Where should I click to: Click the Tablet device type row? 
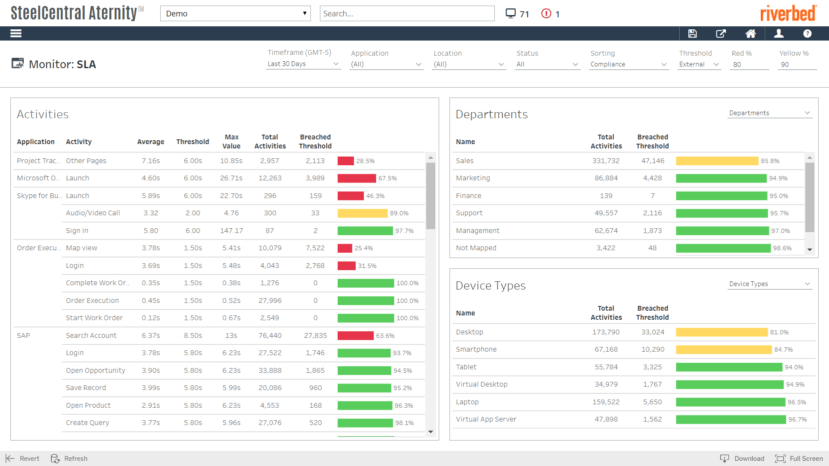[x=633, y=367]
